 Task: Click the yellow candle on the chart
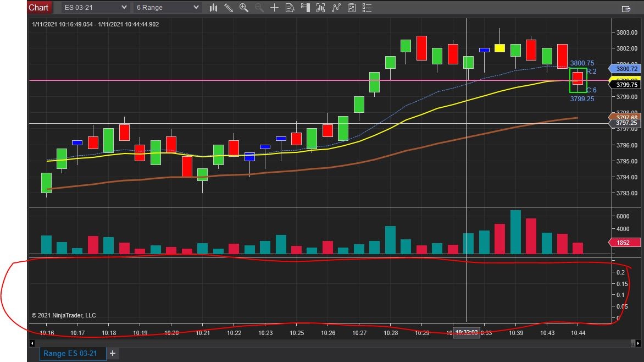click(x=499, y=48)
